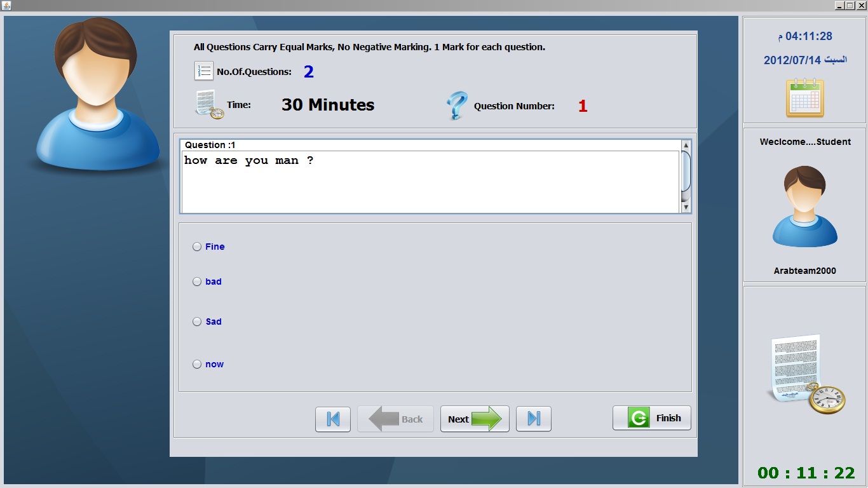Click the document with clock icon
The width and height of the screenshot is (868, 488).
click(x=807, y=374)
